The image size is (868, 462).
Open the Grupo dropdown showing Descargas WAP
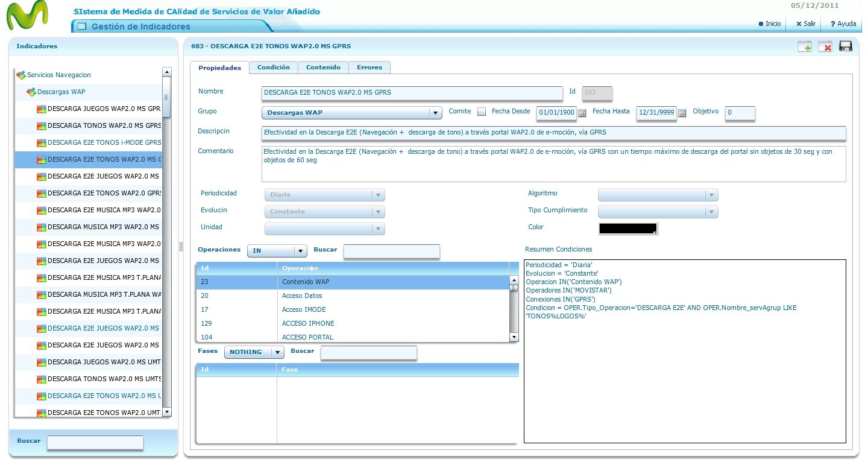[x=352, y=113]
